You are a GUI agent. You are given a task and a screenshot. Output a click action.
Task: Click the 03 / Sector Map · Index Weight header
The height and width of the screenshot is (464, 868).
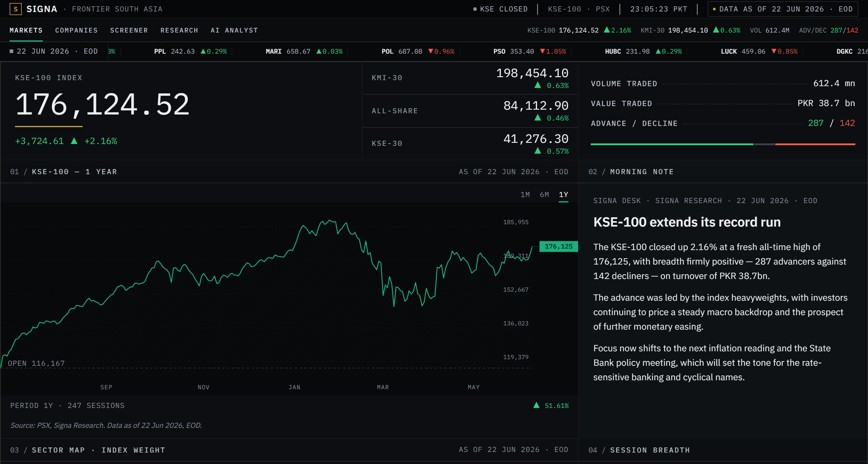(88, 450)
